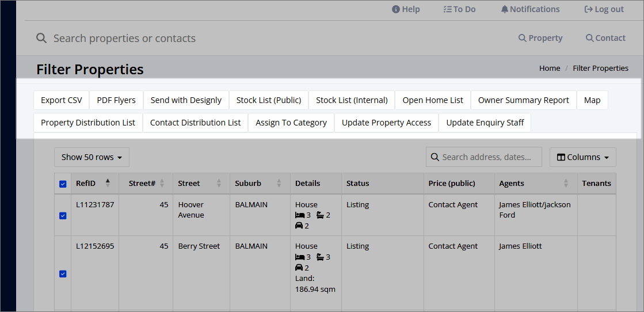Click the bath icon in Berry Street row
This screenshot has width=644, height=312.
(321, 257)
